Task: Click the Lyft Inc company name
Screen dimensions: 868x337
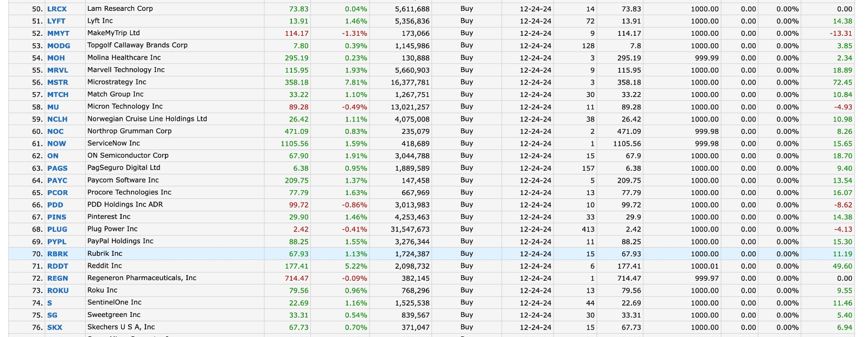Action: pyautogui.click(x=100, y=21)
